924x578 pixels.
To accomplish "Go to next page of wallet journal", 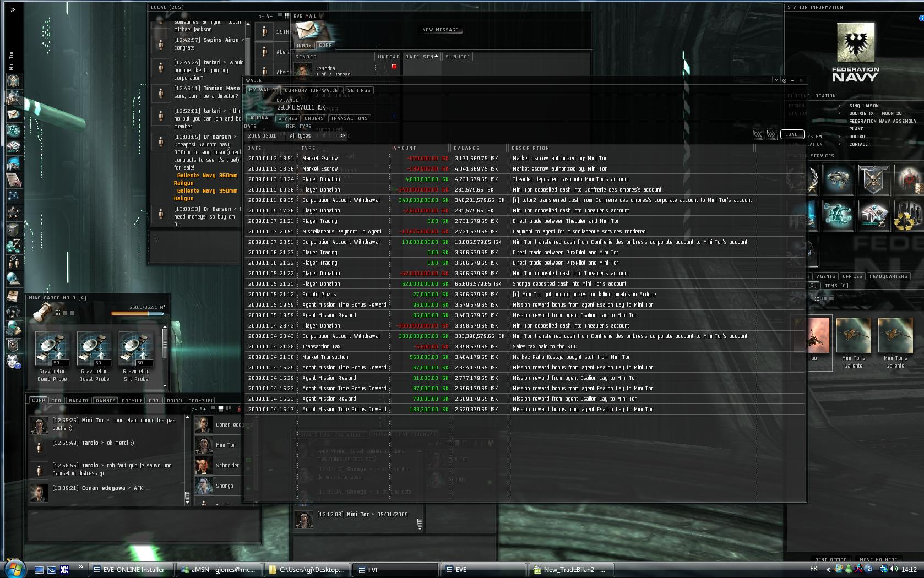I will pos(771,134).
